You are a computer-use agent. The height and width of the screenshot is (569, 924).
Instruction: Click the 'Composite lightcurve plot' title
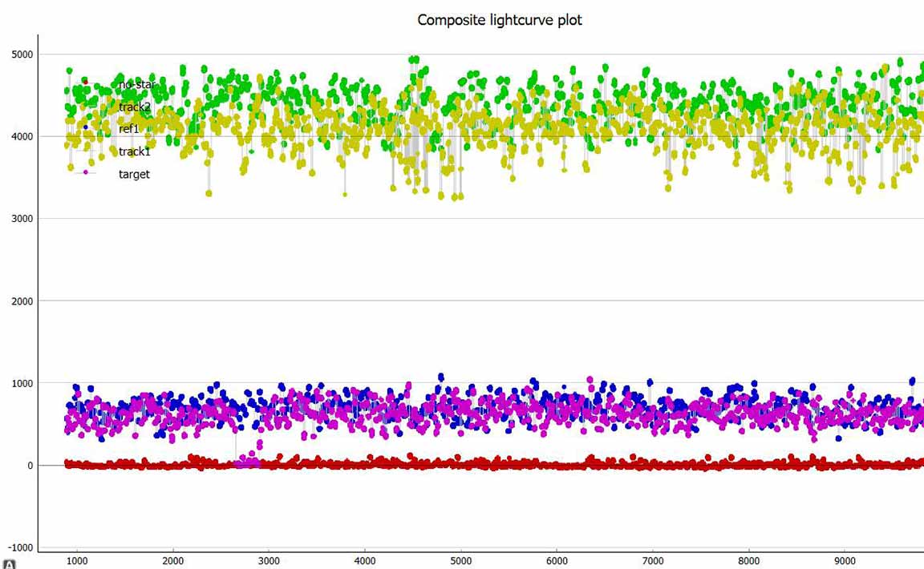click(500, 20)
